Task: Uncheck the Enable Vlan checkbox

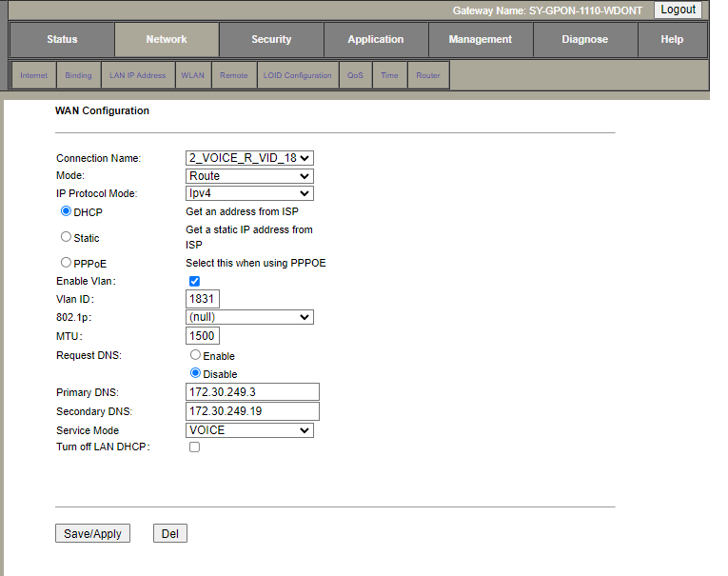Action: coord(194,281)
